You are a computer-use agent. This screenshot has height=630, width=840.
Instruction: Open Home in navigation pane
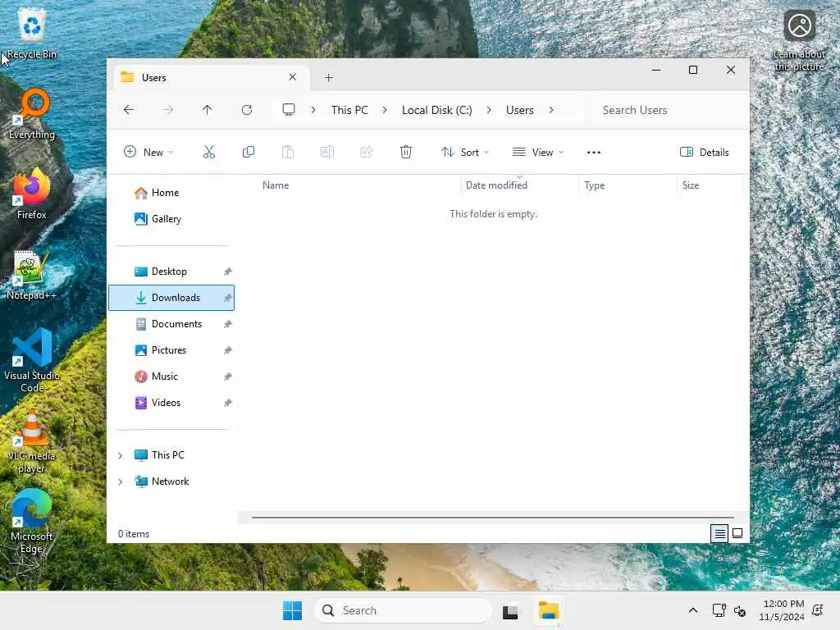(171, 193)
